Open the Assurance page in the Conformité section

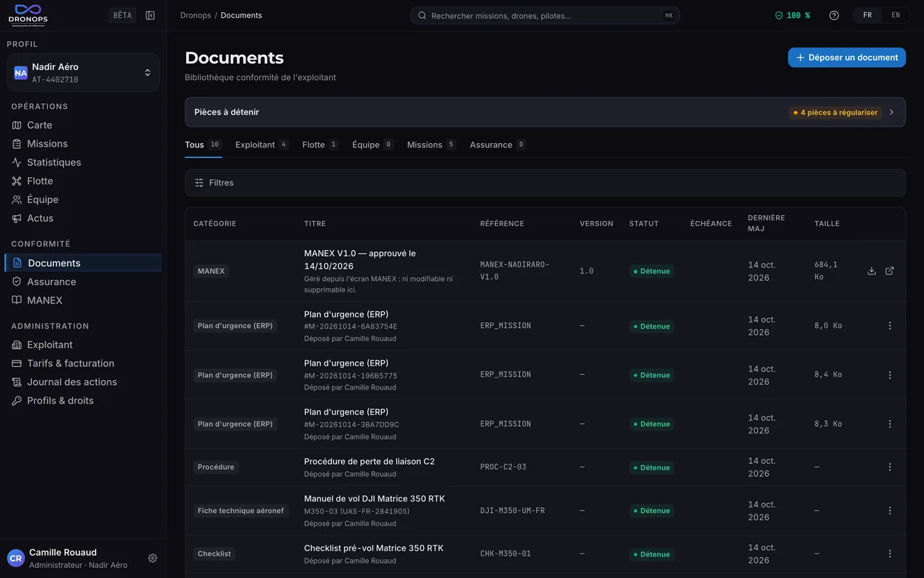[x=51, y=282]
